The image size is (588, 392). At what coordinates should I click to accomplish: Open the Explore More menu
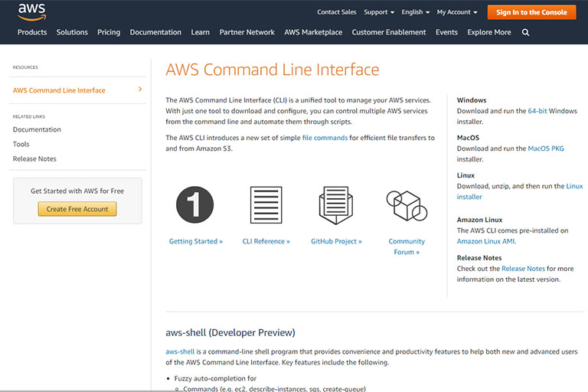coord(489,32)
